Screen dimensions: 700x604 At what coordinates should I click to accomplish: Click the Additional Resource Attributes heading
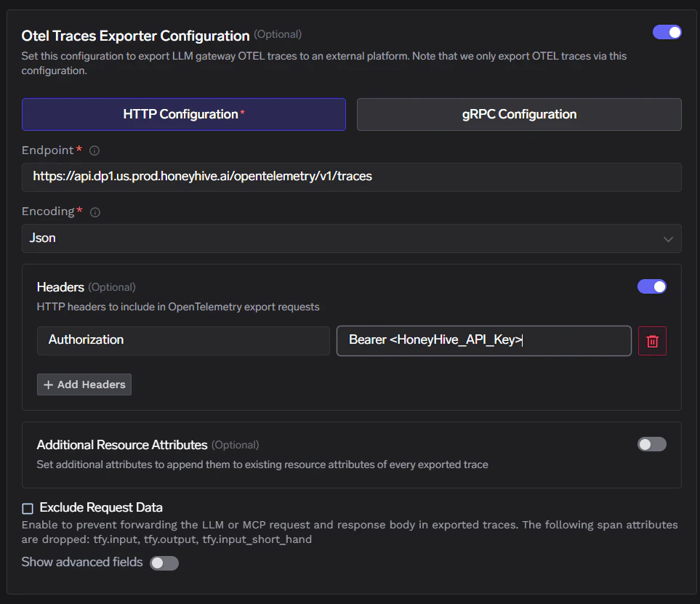click(122, 445)
